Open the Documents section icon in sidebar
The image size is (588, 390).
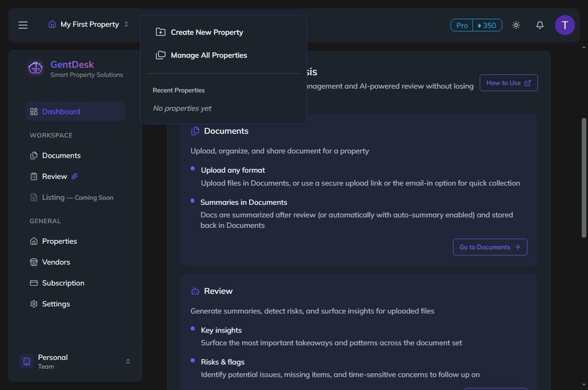(x=34, y=155)
